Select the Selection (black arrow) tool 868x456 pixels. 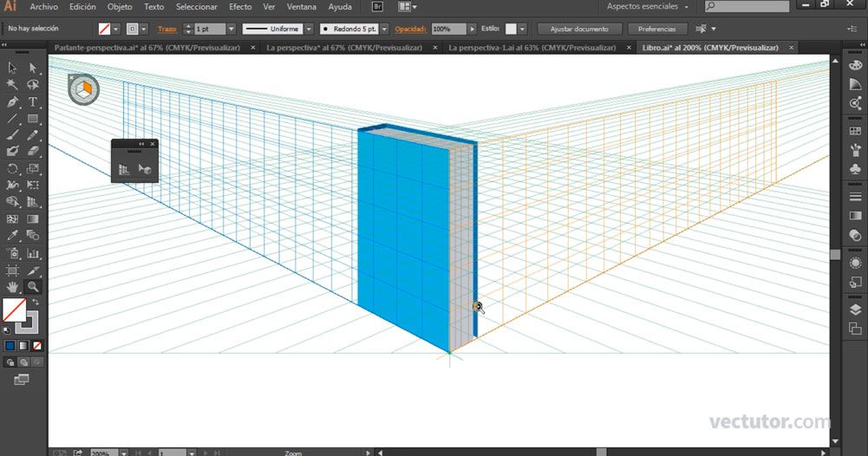12,68
